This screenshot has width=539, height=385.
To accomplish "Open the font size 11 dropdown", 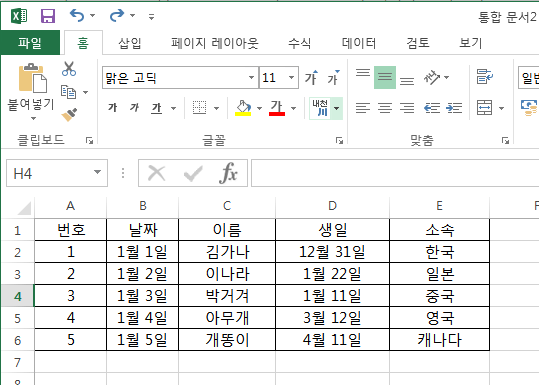I will (292, 77).
